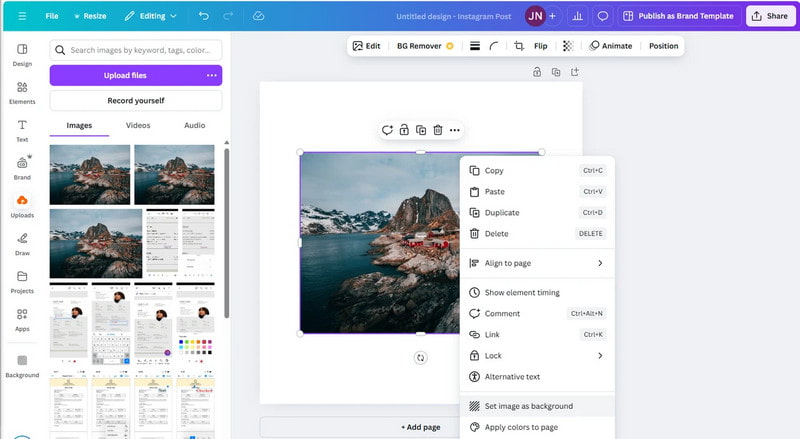800x439 pixels.
Task: Click the redo arrow icon
Action: point(231,16)
